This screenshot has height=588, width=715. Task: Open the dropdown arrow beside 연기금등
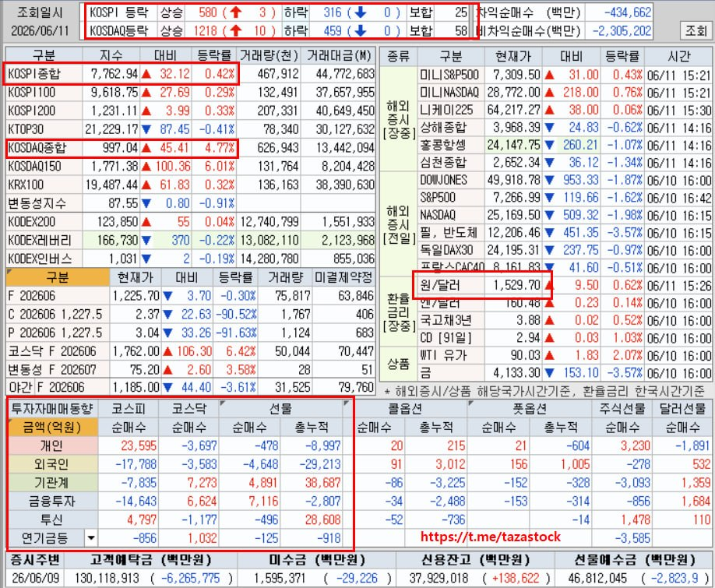[91, 538]
